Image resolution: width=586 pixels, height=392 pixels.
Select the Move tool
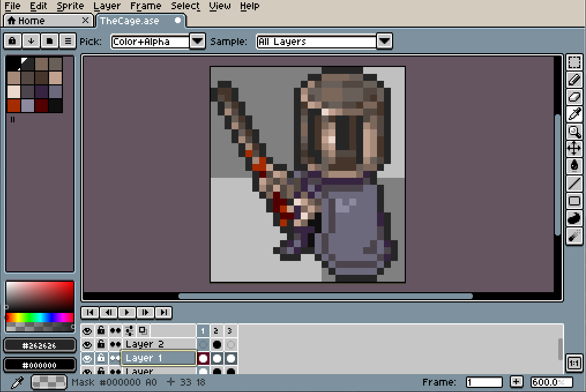574,149
